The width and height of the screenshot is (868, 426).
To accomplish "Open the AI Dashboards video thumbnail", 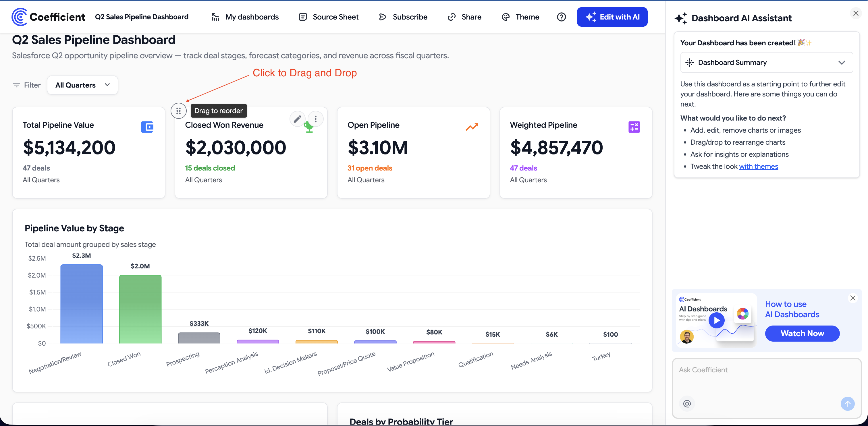I will [x=716, y=320].
